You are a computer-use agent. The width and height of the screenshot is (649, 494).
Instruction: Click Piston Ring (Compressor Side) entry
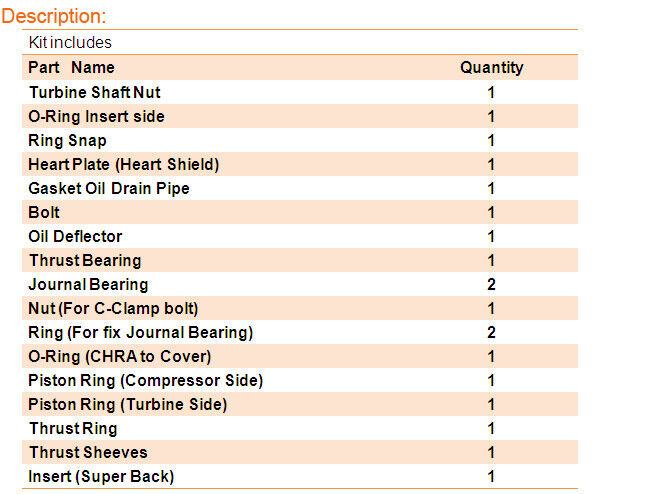click(145, 380)
